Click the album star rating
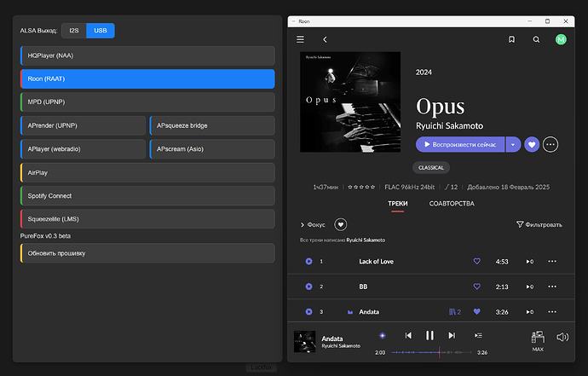Image resolution: width=588 pixels, height=376 pixels. [x=361, y=187]
